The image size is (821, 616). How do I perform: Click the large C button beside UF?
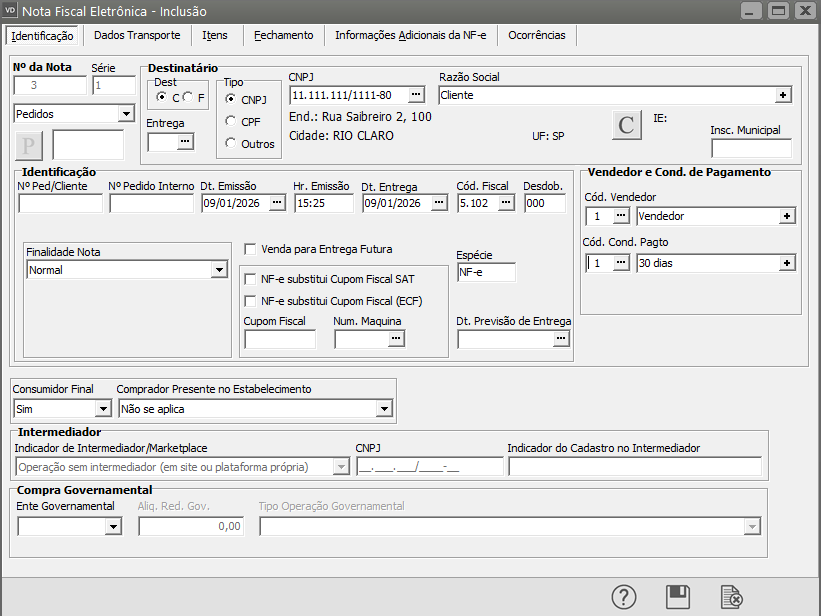tap(626, 126)
